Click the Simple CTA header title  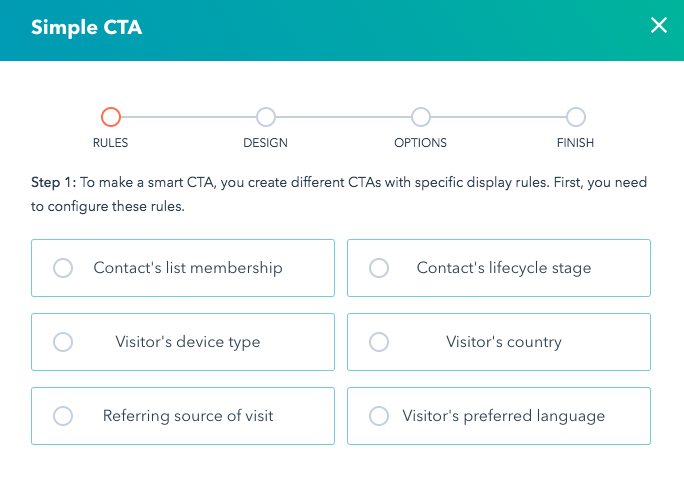tap(87, 27)
